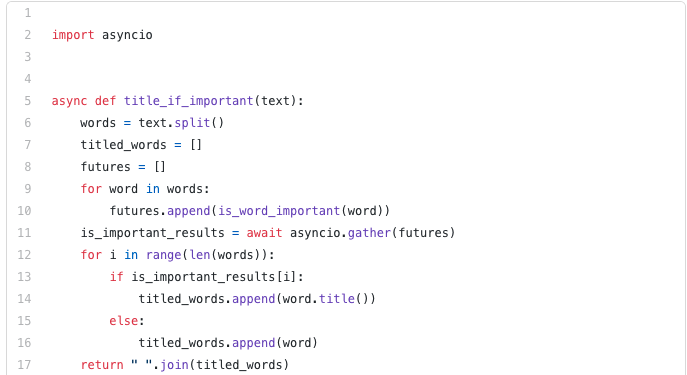This screenshot has width=687, height=375.
Task: Click the word 'asyncio' on line 2
Action: pyautogui.click(x=127, y=35)
